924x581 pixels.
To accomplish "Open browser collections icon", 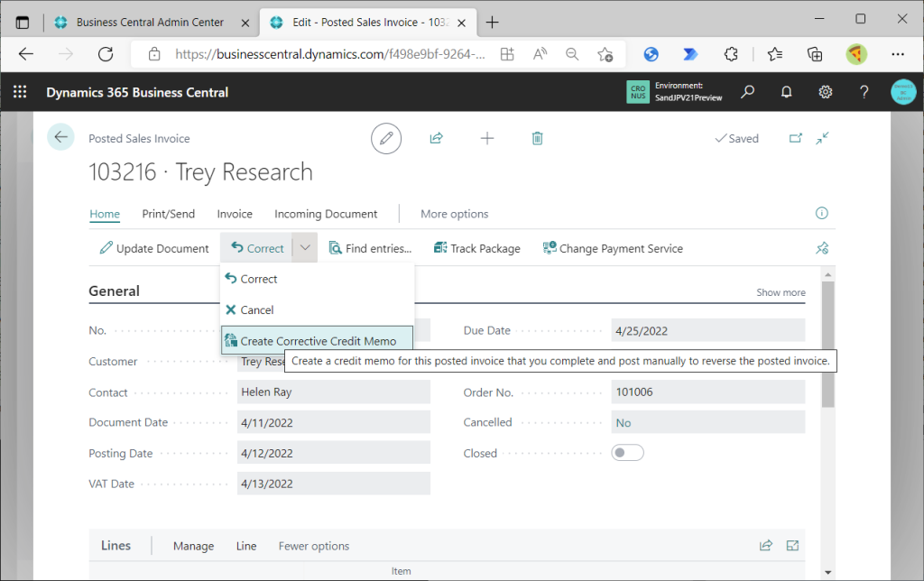I will click(815, 54).
